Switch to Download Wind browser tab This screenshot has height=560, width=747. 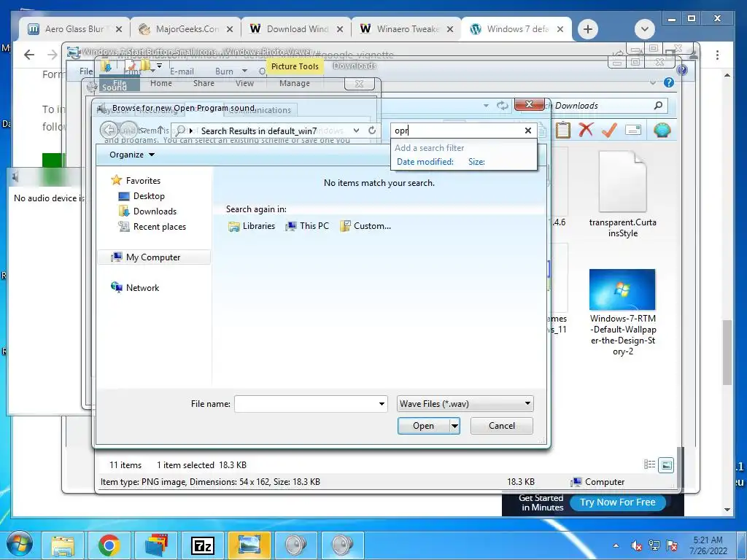coord(297,29)
